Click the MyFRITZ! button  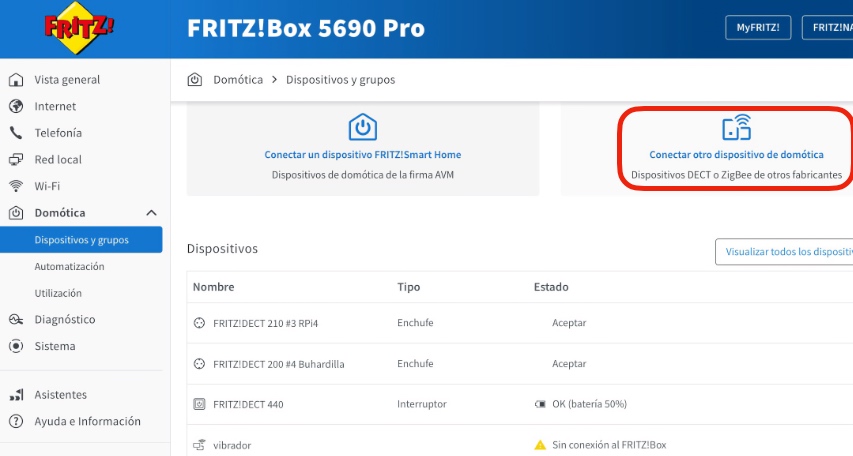coord(758,28)
